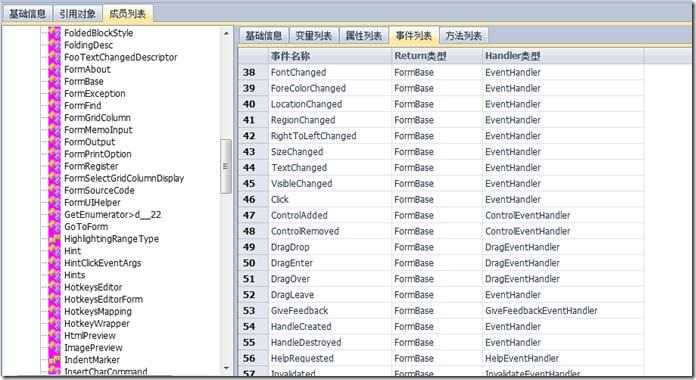Sort by the Handler类型 column header
This screenshot has height=380, width=696.
563,56
